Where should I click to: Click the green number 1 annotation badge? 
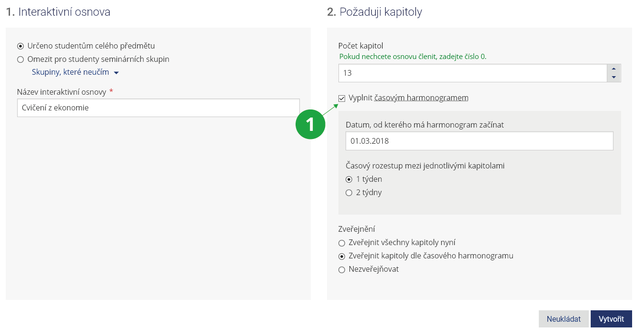pos(310,124)
